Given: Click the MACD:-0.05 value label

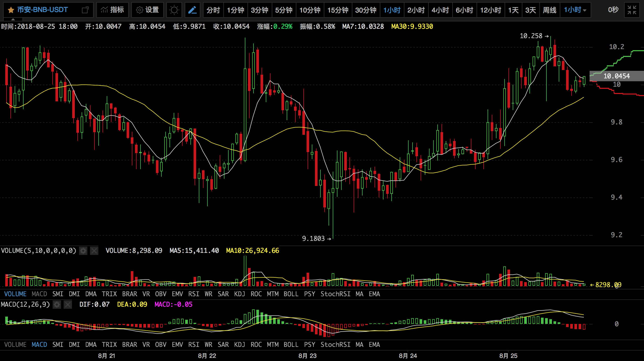Looking at the screenshot, I should pyautogui.click(x=173, y=305).
